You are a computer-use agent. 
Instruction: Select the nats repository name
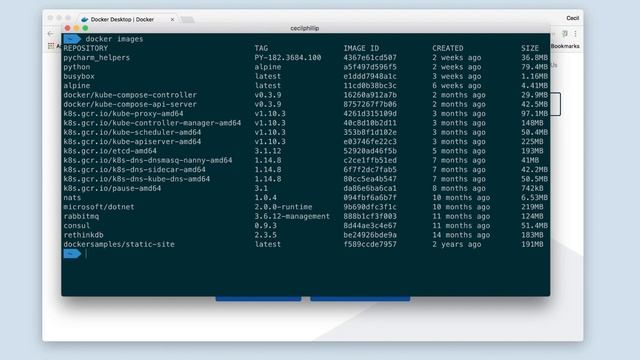72,198
